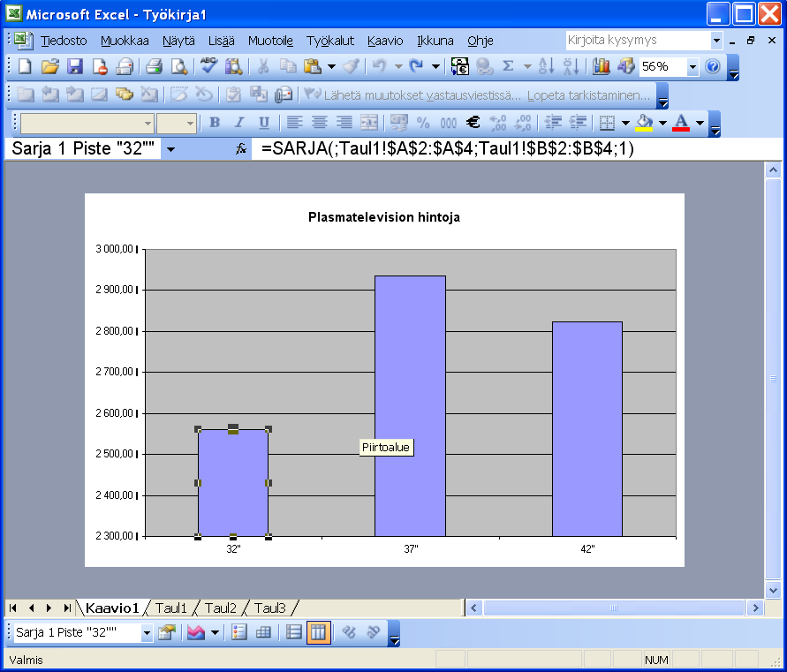Run the spelling check (ABC) icon
787x672 pixels.
click(208, 66)
